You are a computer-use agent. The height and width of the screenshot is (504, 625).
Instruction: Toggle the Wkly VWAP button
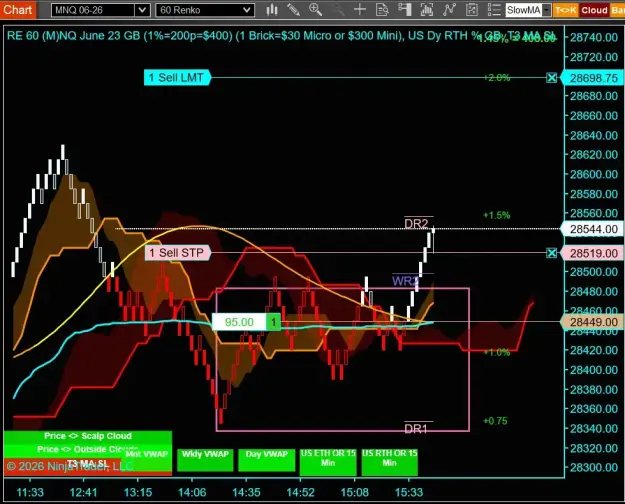205,460
